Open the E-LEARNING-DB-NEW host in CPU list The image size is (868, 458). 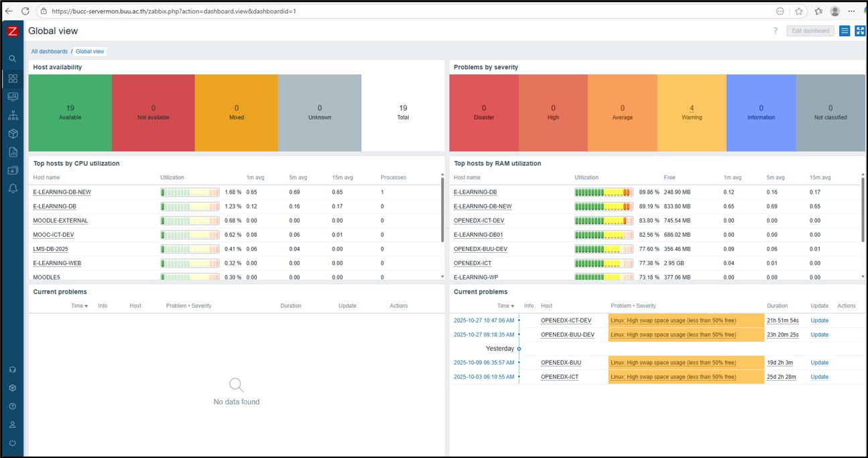click(x=62, y=192)
